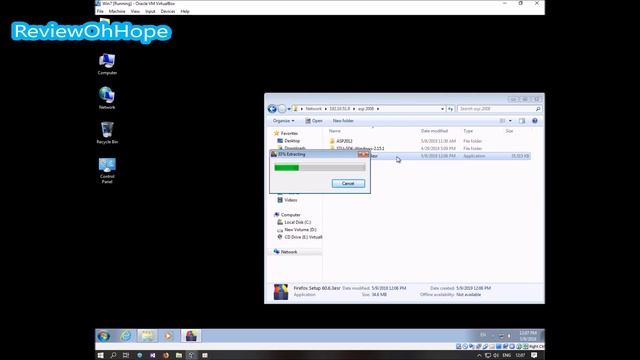Change view using the views icon

[x=502, y=121]
